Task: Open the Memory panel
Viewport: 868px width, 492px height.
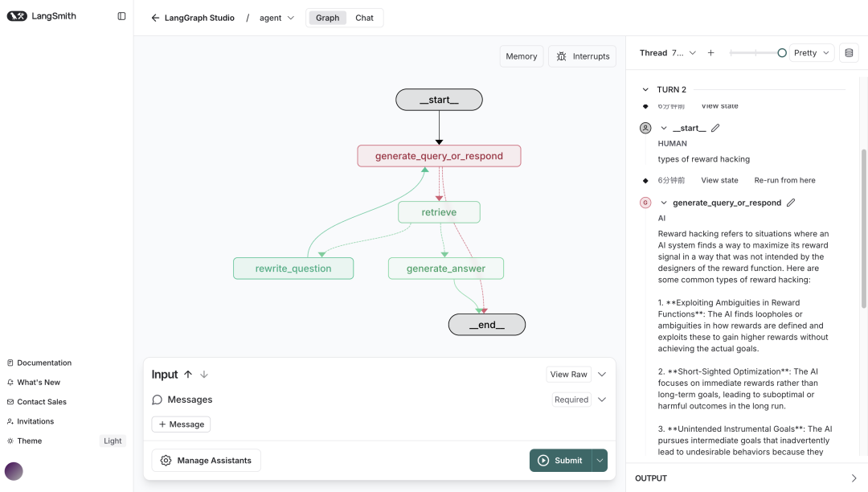Action: click(x=522, y=56)
